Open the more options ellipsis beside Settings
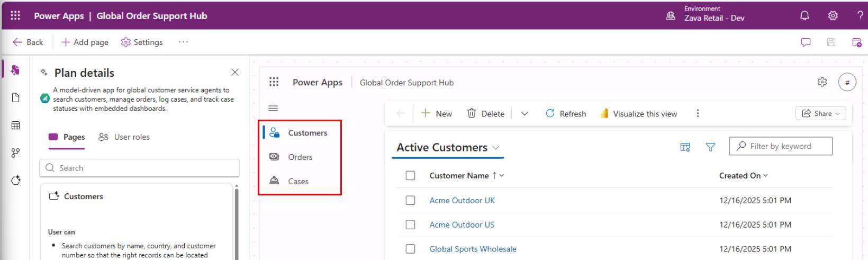This screenshot has height=260, width=868. (183, 42)
